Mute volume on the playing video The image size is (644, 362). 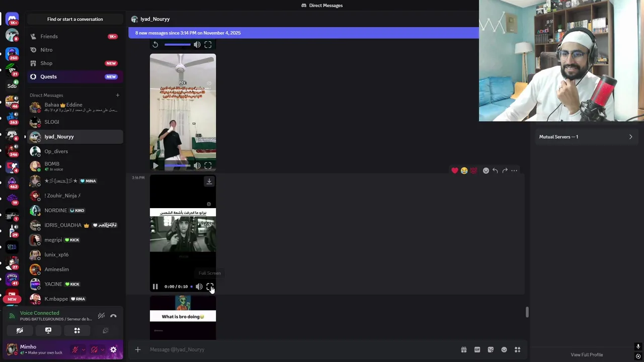pos(199,287)
